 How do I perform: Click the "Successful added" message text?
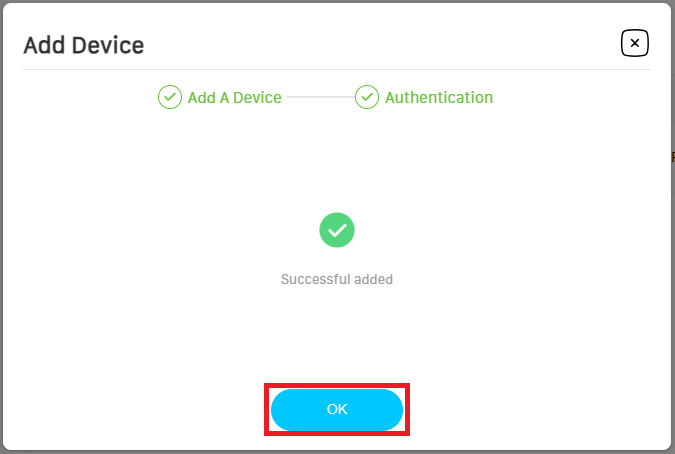point(337,280)
